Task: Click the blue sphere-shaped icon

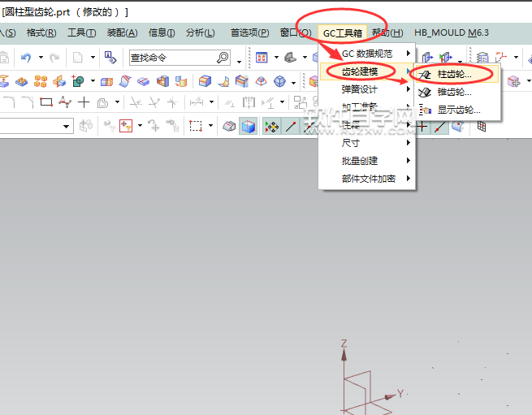Action: pos(279,81)
